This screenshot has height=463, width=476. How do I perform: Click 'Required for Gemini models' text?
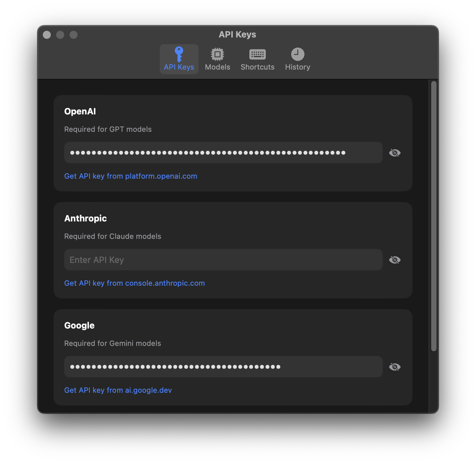(113, 343)
